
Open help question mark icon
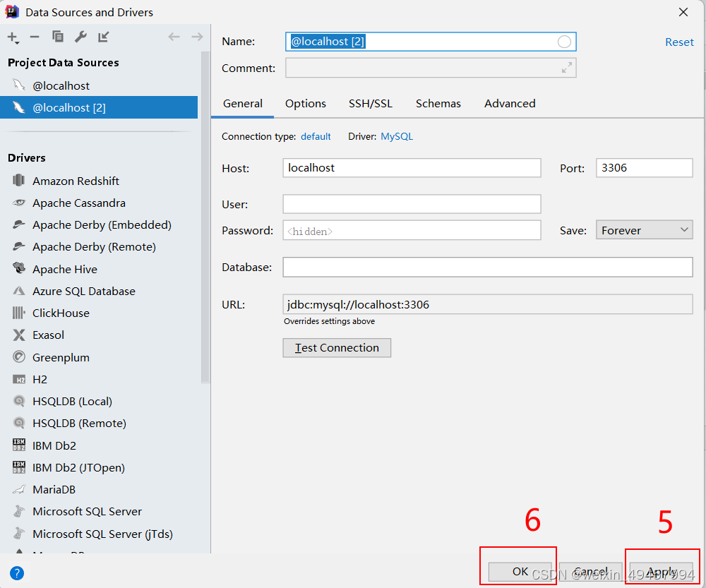click(x=17, y=573)
